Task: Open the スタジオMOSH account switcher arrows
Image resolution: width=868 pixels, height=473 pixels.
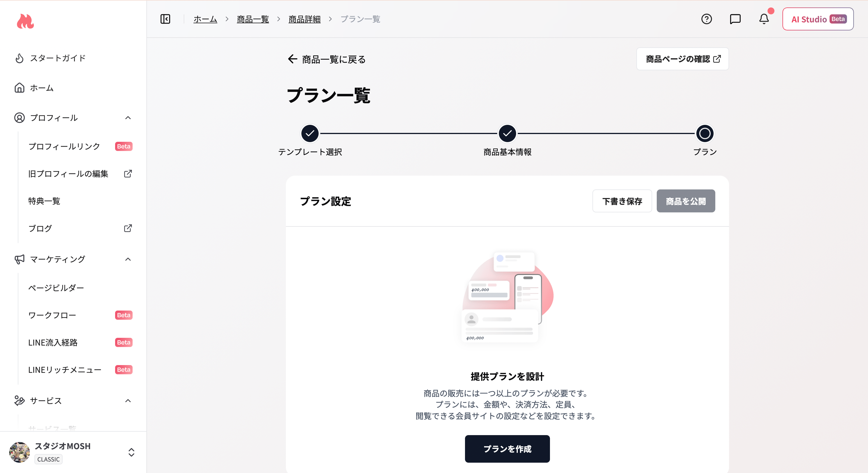Action: coord(131,452)
